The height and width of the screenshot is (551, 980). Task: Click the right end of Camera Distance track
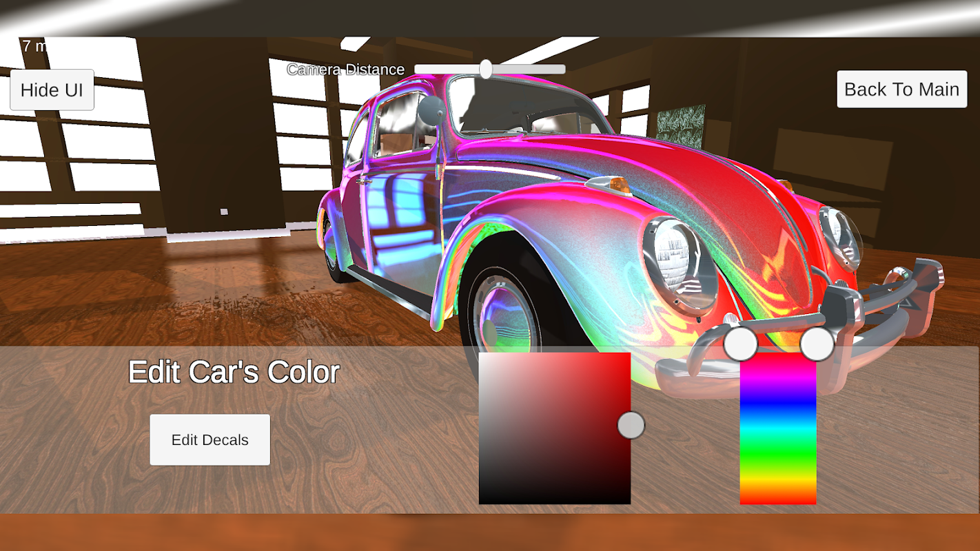(562, 69)
